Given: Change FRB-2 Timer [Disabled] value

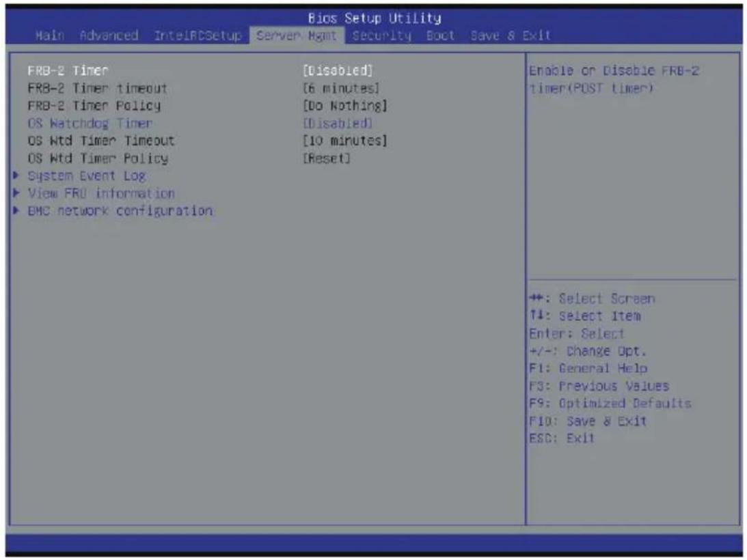Looking at the screenshot, I should point(338,70).
